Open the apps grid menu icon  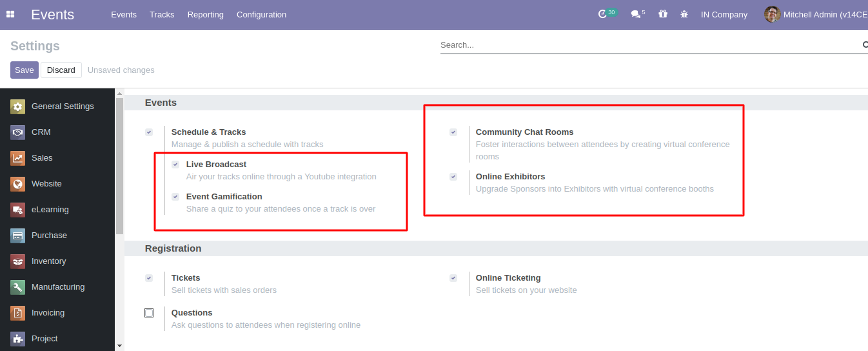coord(10,14)
